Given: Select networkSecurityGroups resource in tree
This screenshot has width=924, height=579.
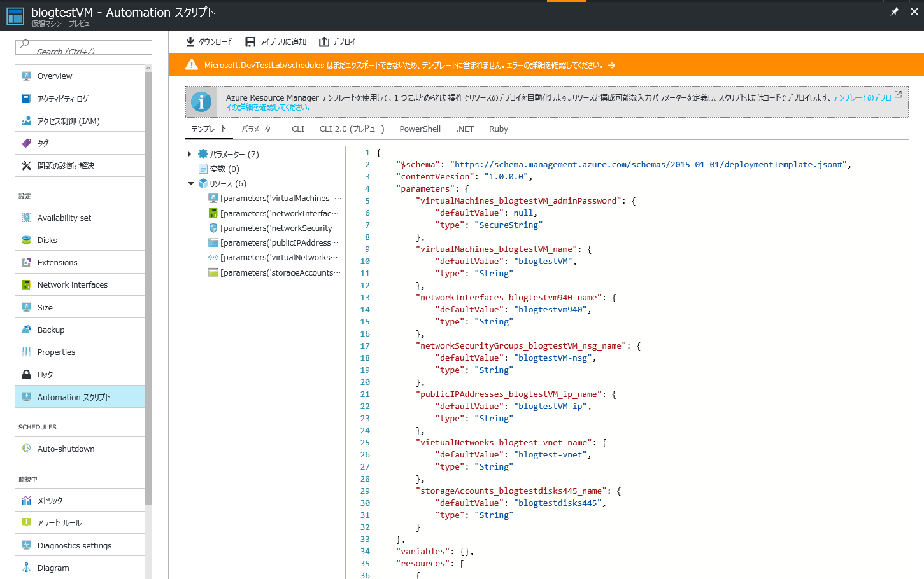Looking at the screenshot, I should 274,228.
